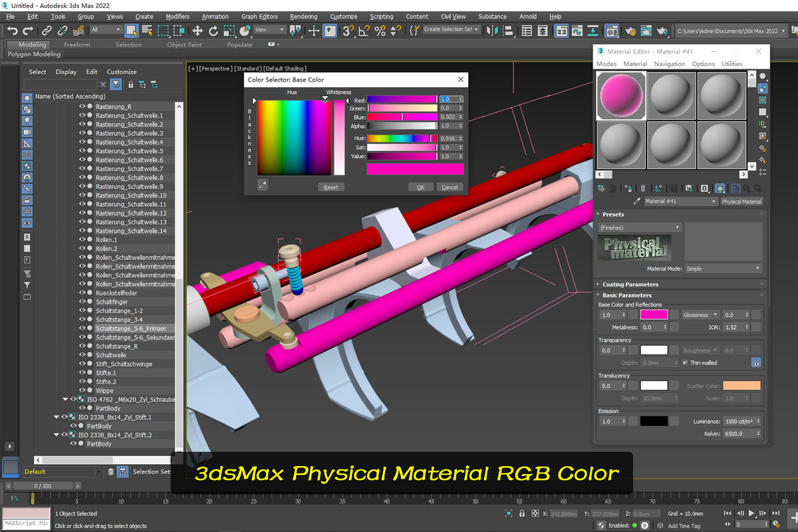Switch to the Freeform ribbon tab
Image resolution: width=798 pixels, height=532 pixels.
click(x=77, y=45)
